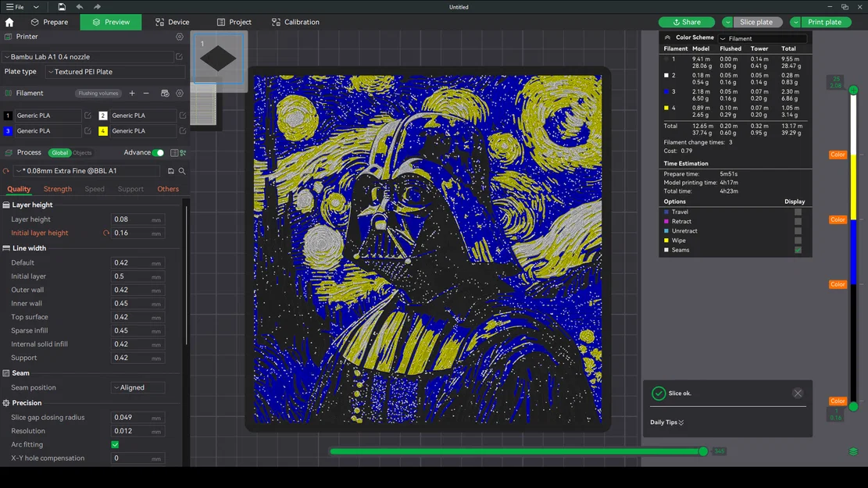Open the Device tab
868x488 pixels.
point(172,22)
